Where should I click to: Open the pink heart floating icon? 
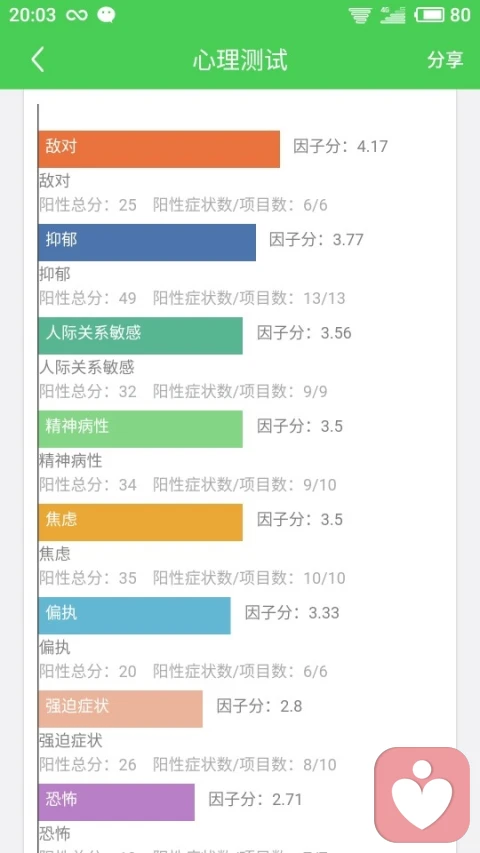422,795
